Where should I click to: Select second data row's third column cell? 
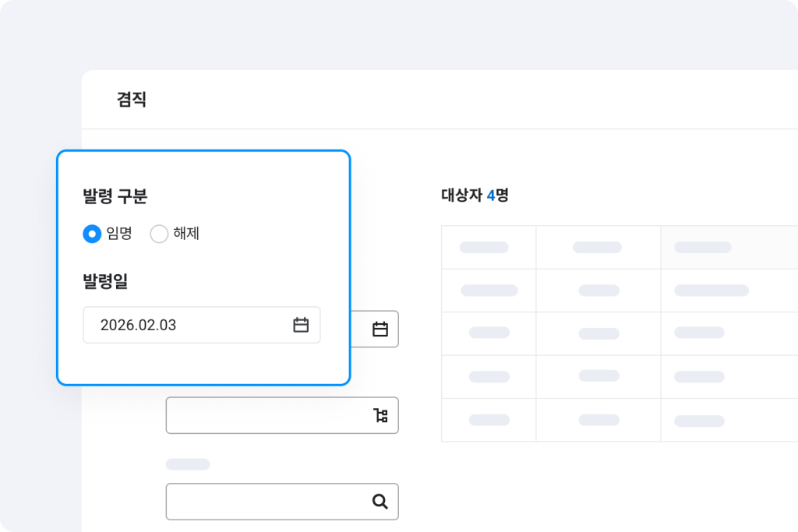(x=699, y=333)
